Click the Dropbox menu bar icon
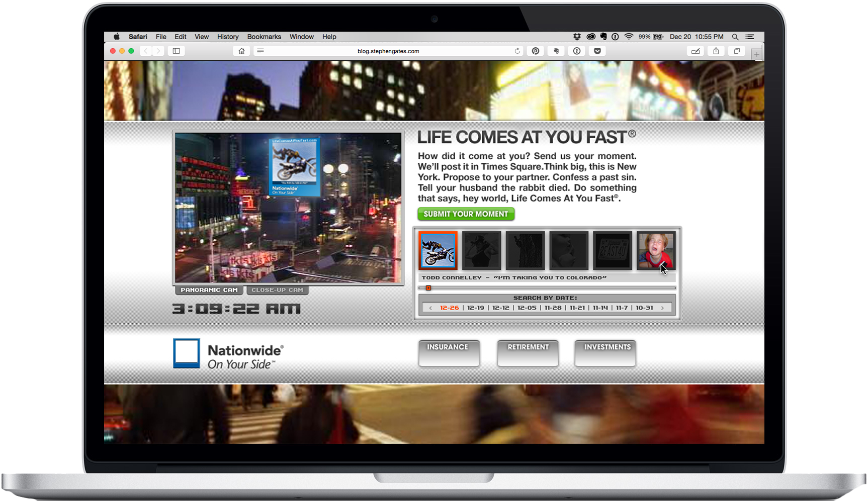This screenshot has width=868, height=501. click(577, 37)
